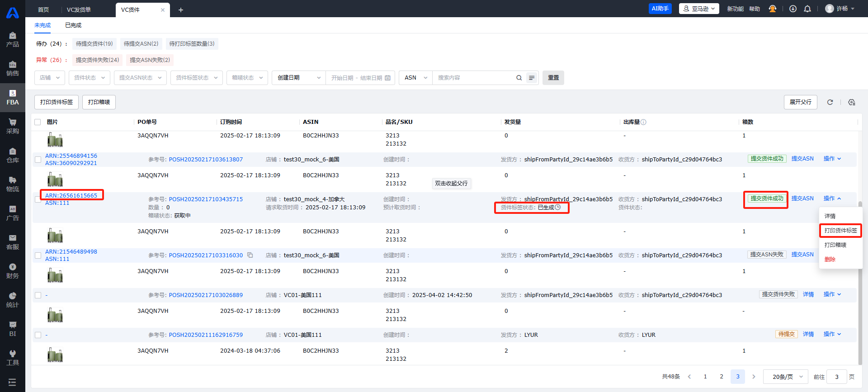Add a new tab with plus
This screenshot has height=392, width=868.
coord(181,9)
